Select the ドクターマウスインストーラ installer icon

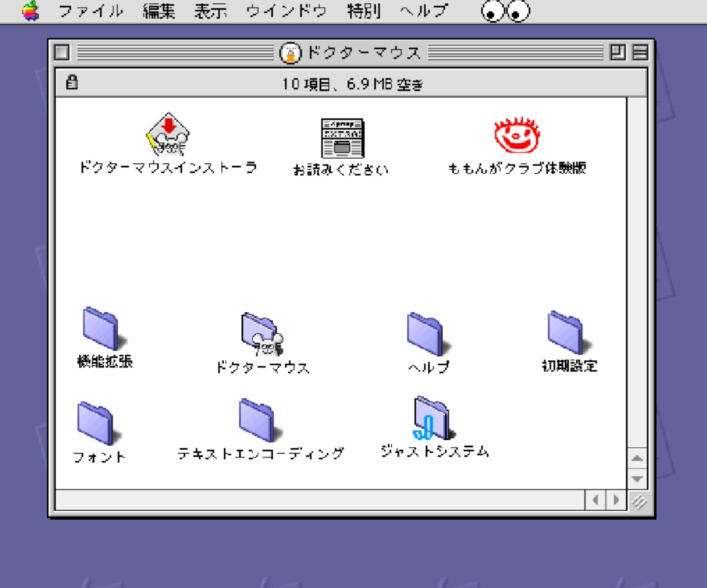168,134
